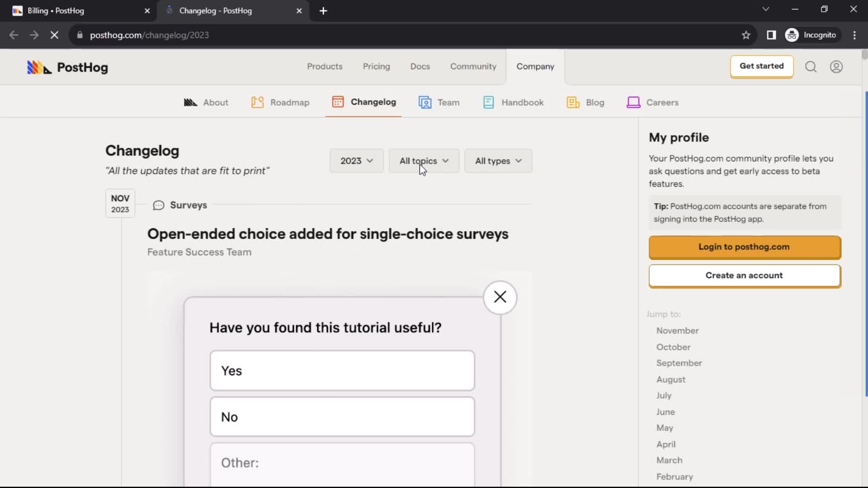Click the About hedgehog icon
868x488 pixels.
pyautogui.click(x=190, y=103)
